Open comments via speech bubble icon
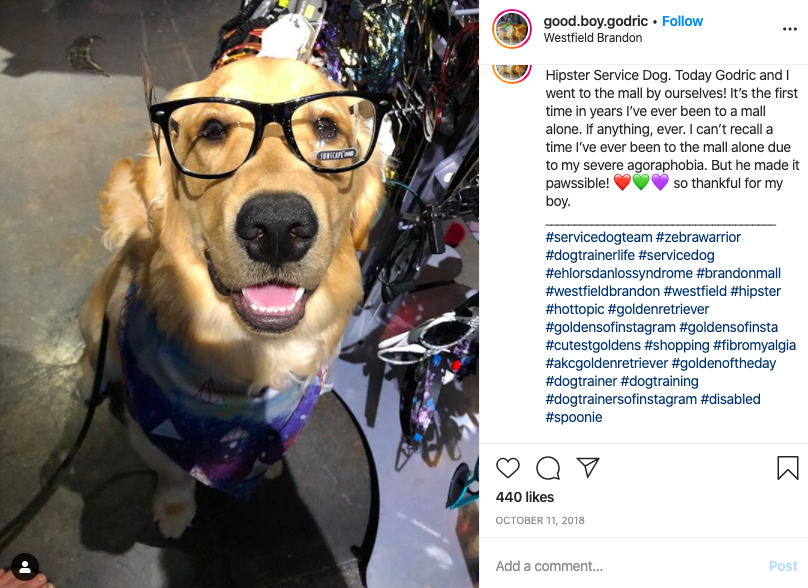The height and width of the screenshot is (588, 808). (548, 468)
